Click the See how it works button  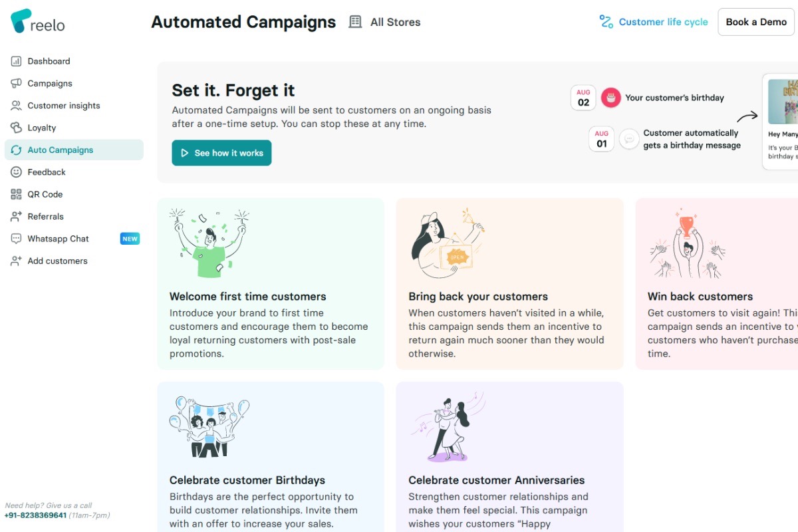click(x=221, y=153)
